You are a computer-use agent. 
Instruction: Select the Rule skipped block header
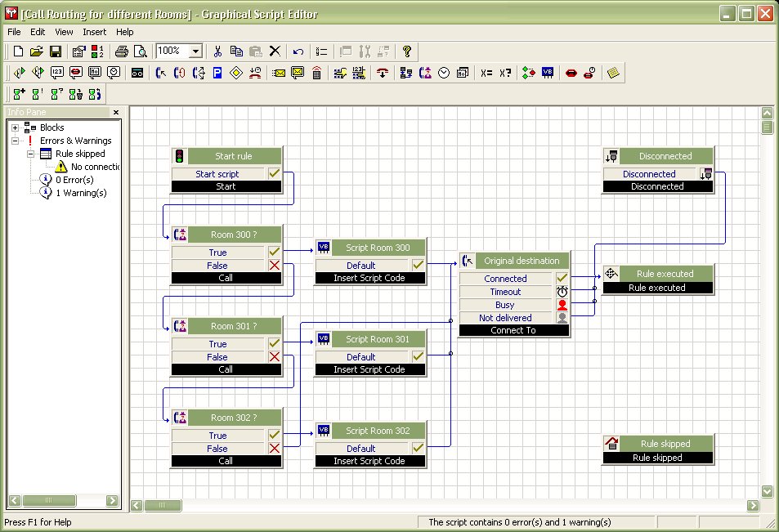665,444
